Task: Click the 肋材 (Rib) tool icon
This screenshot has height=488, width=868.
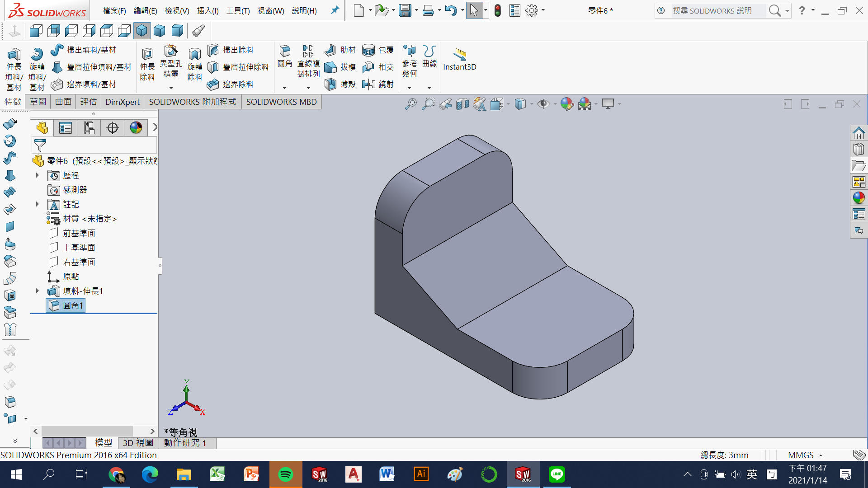Action: coord(330,50)
